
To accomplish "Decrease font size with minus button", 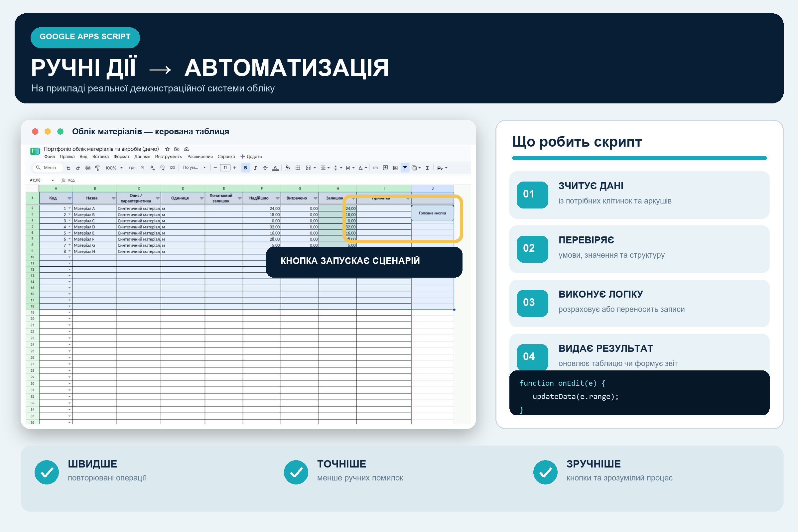I will coord(215,168).
